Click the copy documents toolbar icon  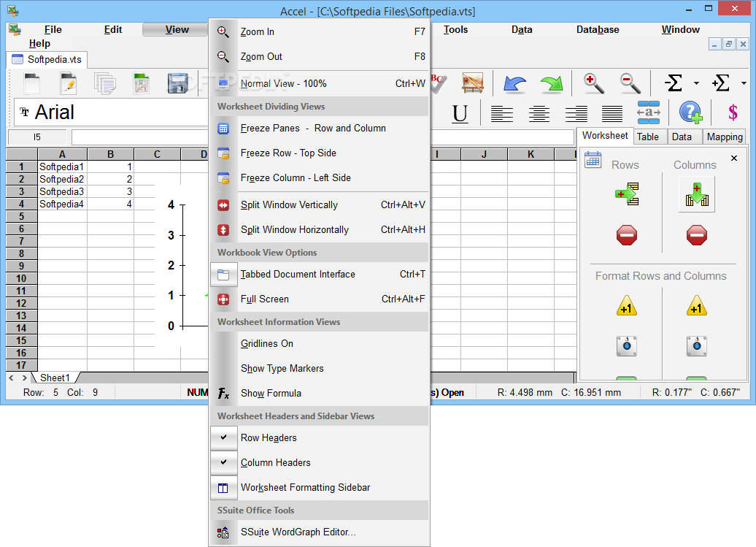click(x=104, y=83)
